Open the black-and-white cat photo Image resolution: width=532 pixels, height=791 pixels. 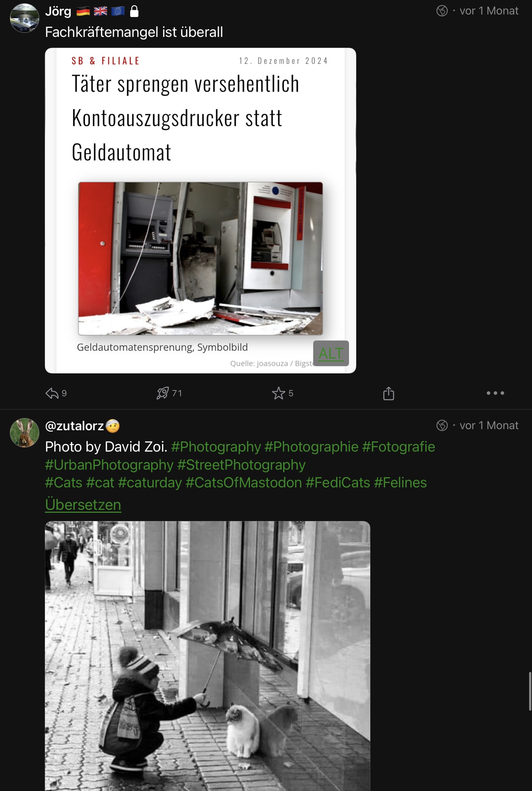[x=208, y=656]
